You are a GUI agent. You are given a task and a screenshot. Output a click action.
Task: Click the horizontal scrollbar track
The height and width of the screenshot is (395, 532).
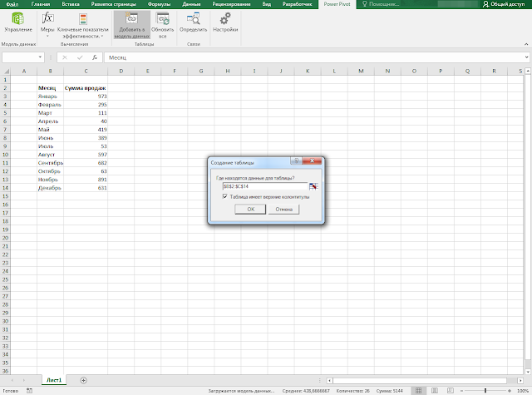pos(420,380)
